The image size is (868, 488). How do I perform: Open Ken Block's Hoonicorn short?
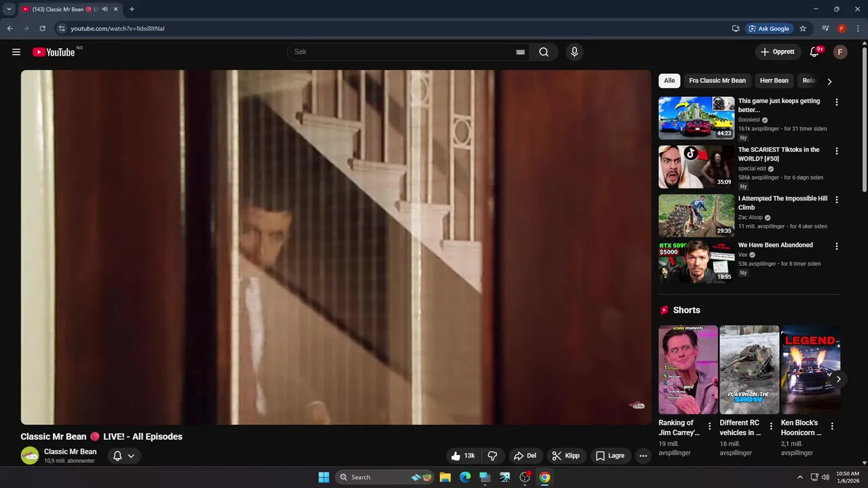810,369
